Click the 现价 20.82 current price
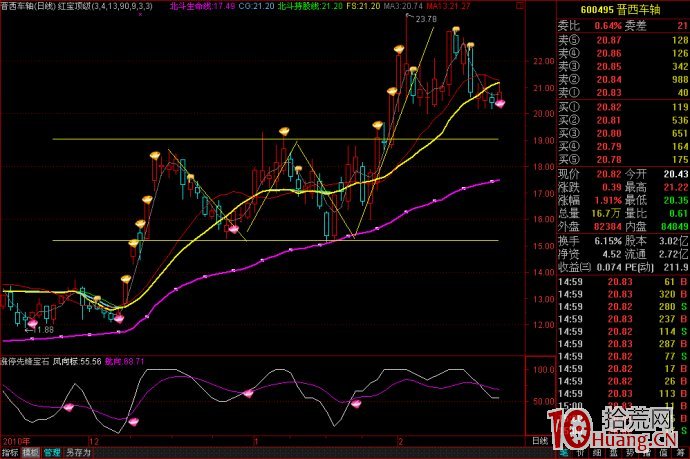 coord(609,174)
